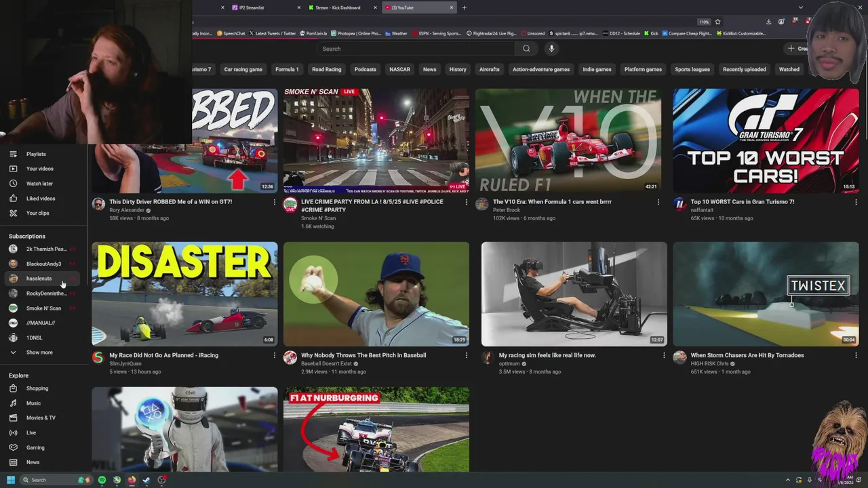Open options menu for Dirty Driver ROBBED video
The width and height of the screenshot is (868, 488).
click(275, 202)
